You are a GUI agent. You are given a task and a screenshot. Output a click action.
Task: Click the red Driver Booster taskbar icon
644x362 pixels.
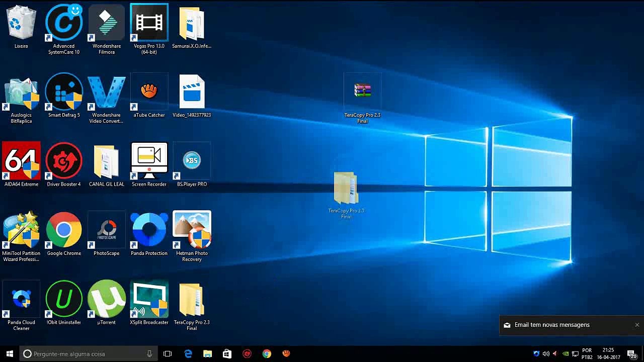click(x=247, y=354)
